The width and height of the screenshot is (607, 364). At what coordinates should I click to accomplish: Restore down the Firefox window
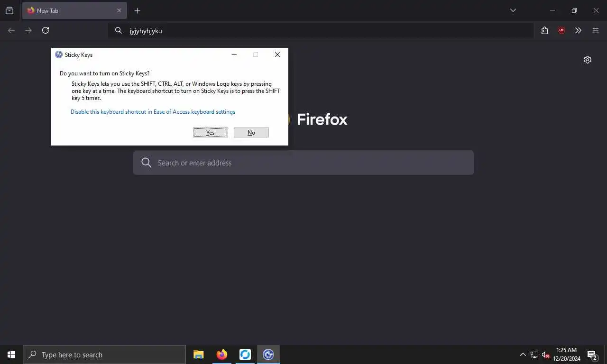point(574,10)
